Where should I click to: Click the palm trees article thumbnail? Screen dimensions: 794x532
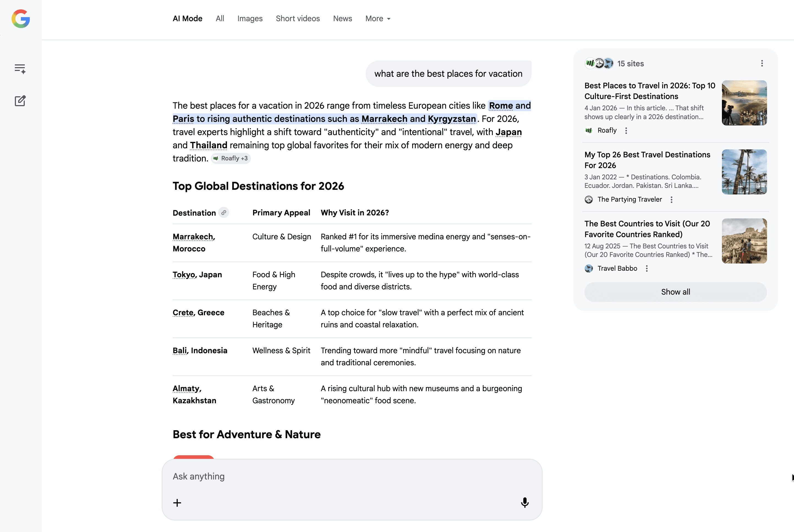point(744,172)
